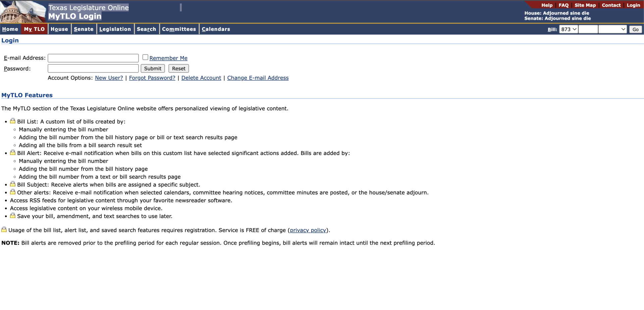
Task: Focus the bill number input field
Action: [x=588, y=29]
